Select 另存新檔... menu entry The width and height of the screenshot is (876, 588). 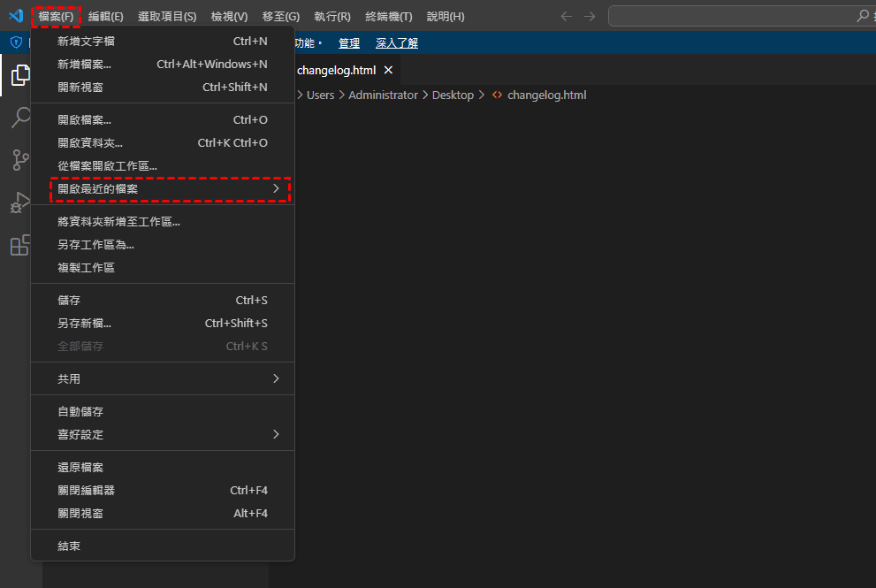click(163, 324)
